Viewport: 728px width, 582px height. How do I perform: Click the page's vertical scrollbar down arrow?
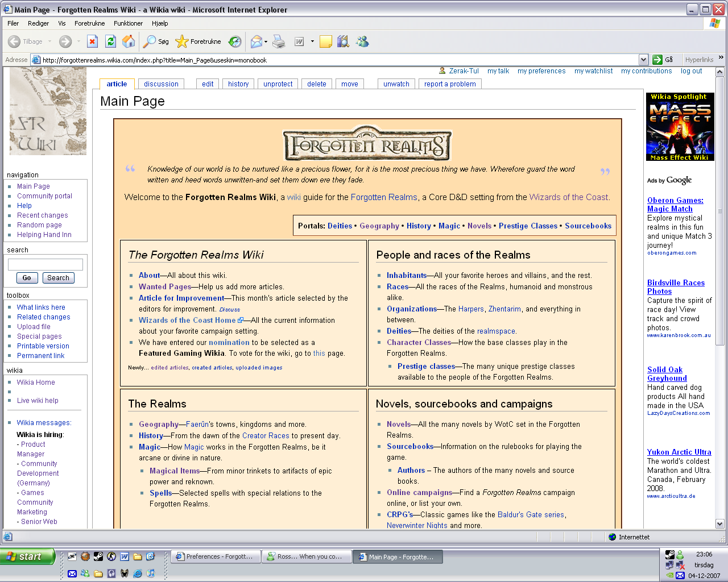coord(719,523)
